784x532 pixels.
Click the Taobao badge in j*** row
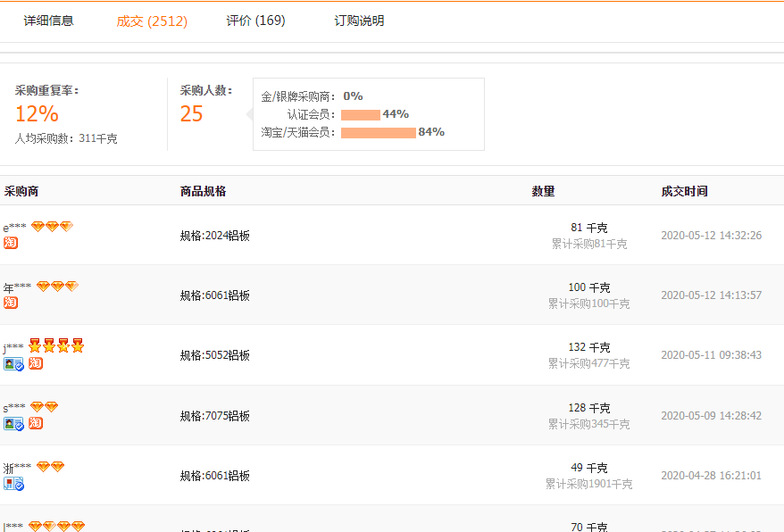pyautogui.click(x=36, y=363)
